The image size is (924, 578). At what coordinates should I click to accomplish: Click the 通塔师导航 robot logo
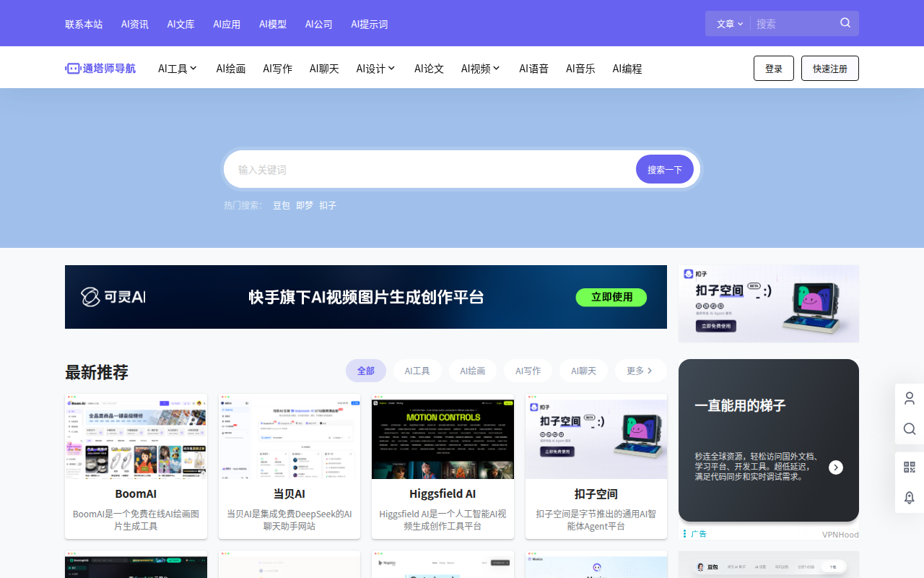(72, 69)
